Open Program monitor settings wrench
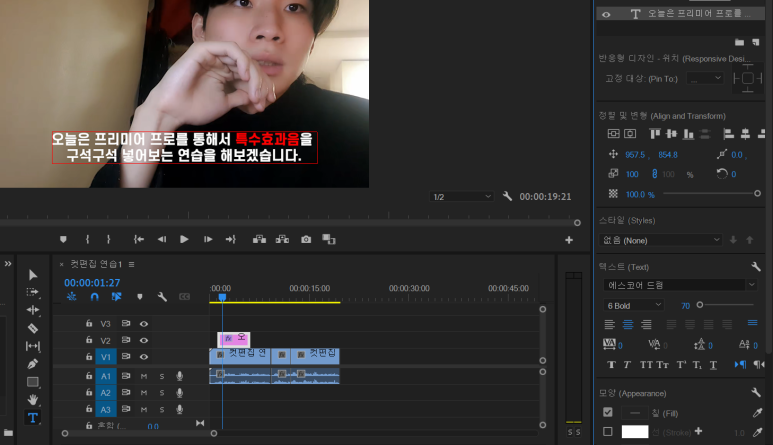Viewport: 773px width, 445px height. pos(507,196)
